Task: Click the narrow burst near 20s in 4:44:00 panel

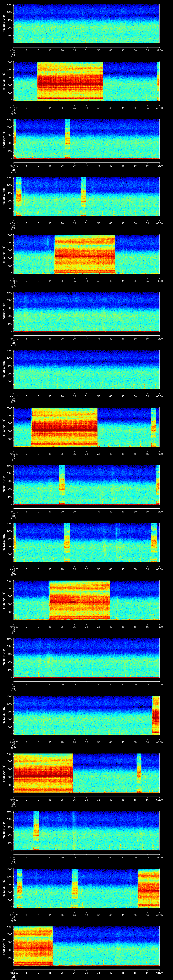Action: pos(62,485)
